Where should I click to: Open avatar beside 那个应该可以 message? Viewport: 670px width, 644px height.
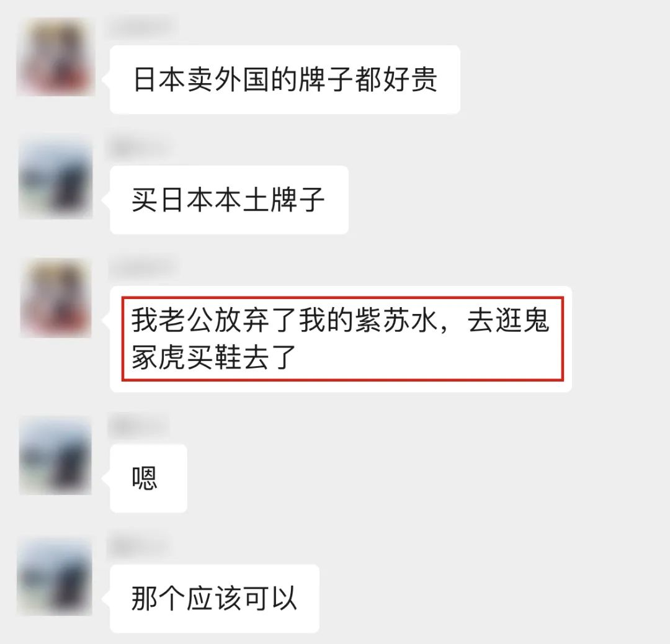(55, 576)
